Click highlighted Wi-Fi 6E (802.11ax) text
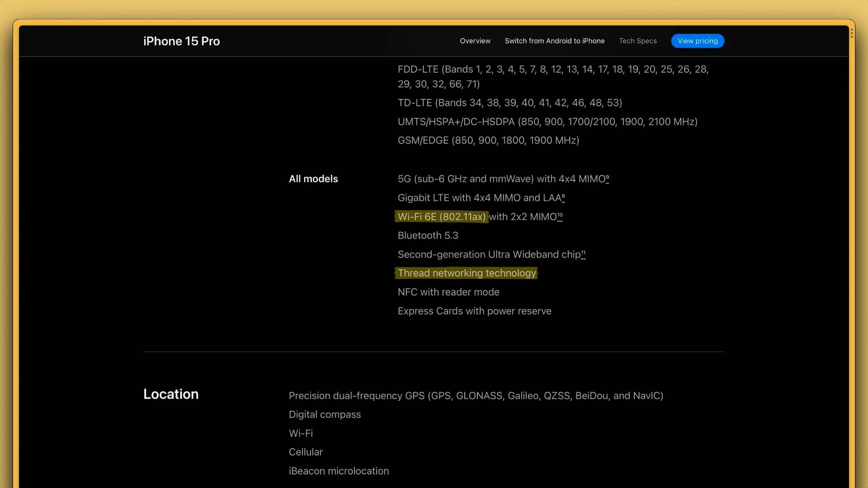This screenshot has width=868, height=488. 441,217
